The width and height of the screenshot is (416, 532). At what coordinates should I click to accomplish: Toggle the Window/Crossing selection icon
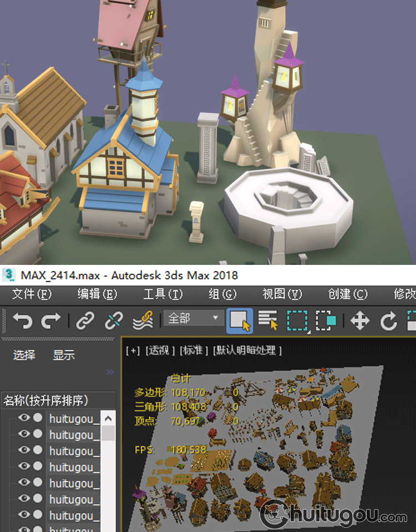click(x=326, y=320)
